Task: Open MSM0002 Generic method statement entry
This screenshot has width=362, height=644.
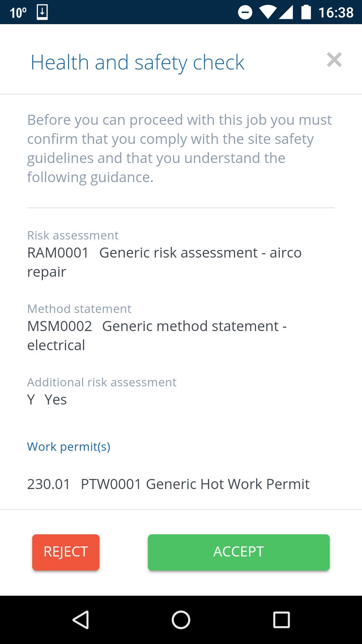Action: [157, 335]
